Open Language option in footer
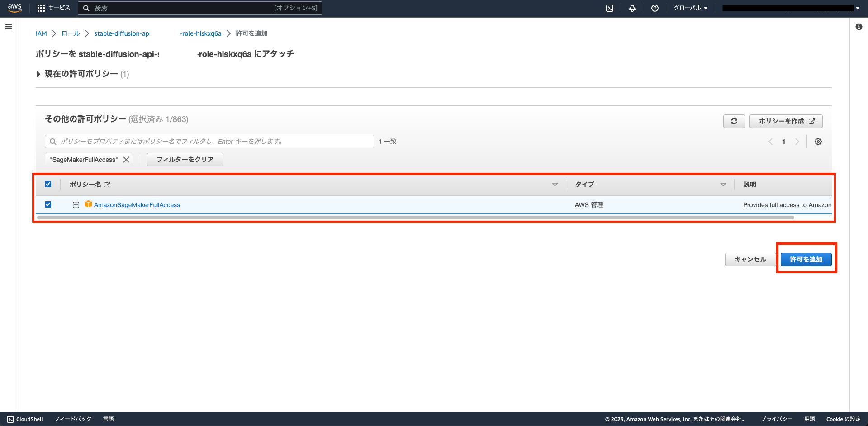The width and height of the screenshot is (868, 426). point(109,419)
